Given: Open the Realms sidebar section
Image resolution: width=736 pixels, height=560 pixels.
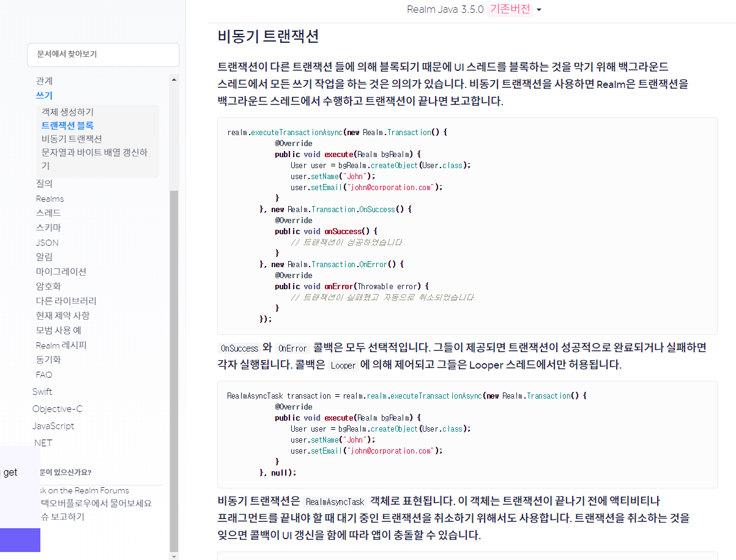Looking at the screenshot, I should [50, 199].
